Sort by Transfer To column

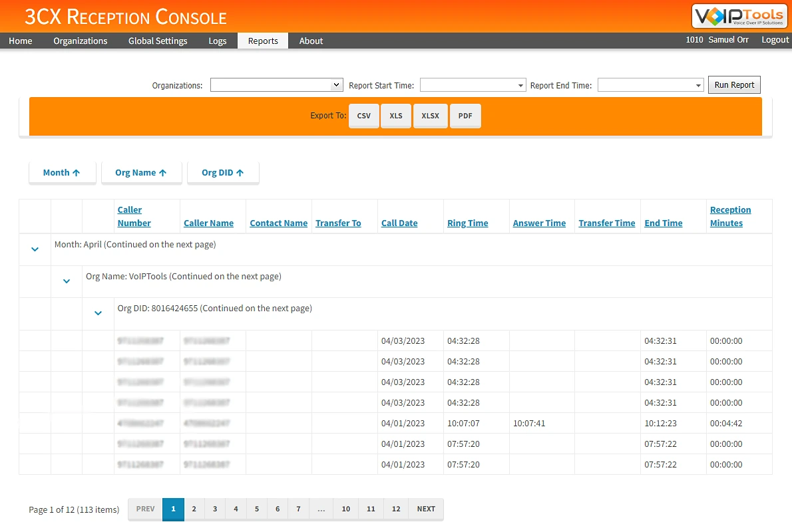pos(338,223)
